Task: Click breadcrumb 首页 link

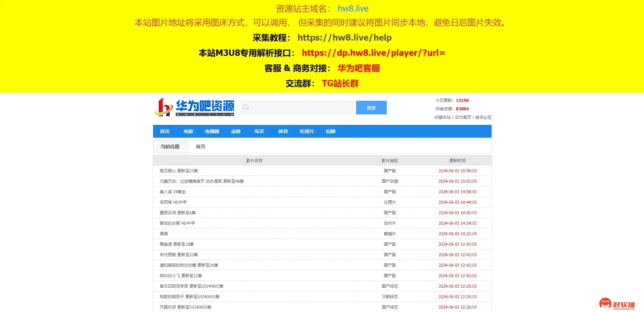Action: point(200,147)
